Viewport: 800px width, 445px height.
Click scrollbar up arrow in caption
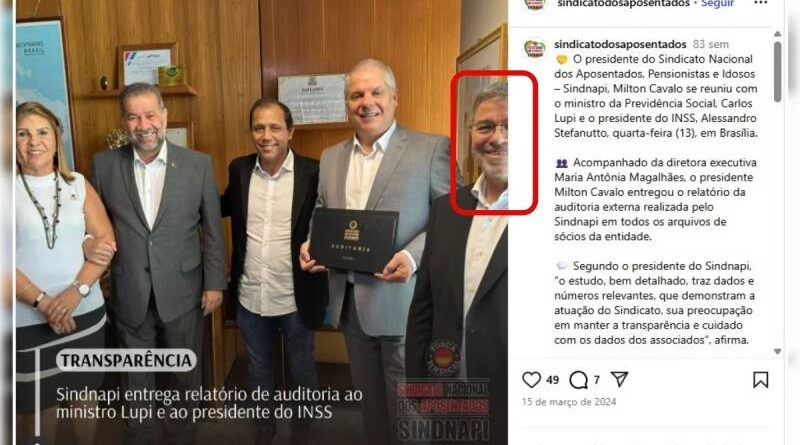pos(777,34)
